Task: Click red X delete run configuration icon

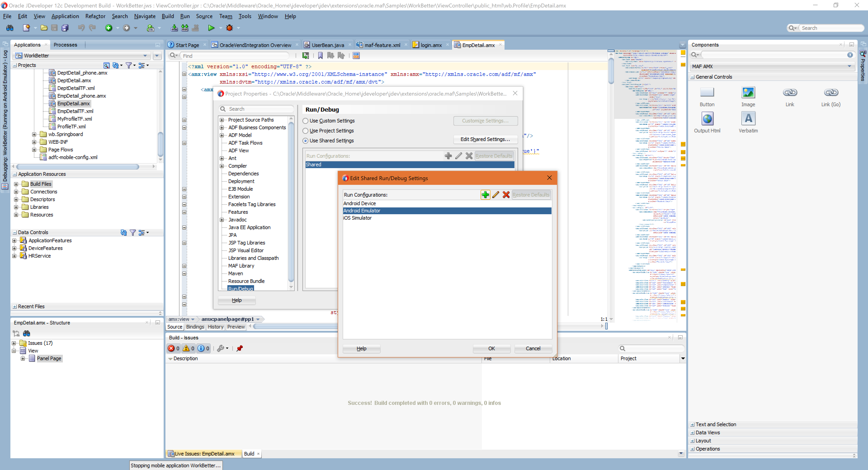Action: [506, 195]
